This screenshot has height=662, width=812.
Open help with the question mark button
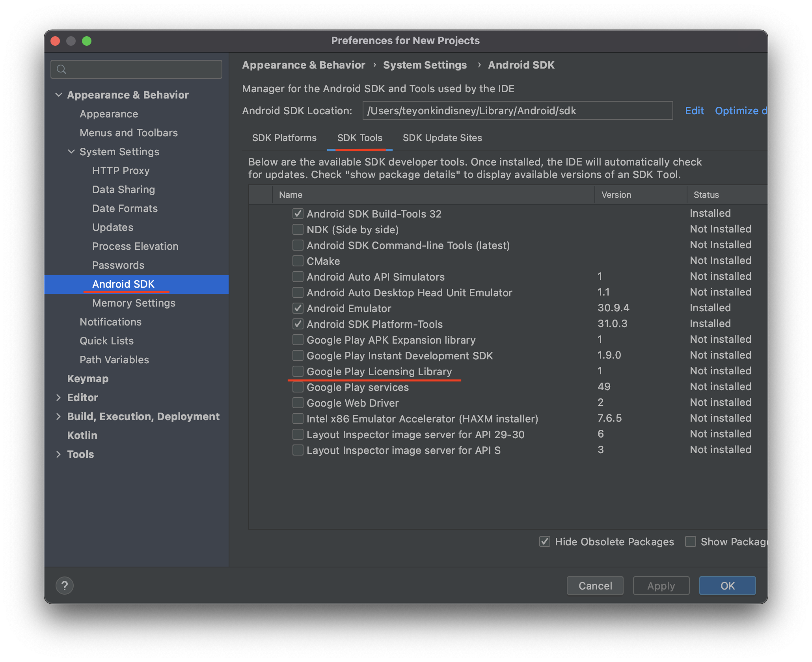[65, 586]
